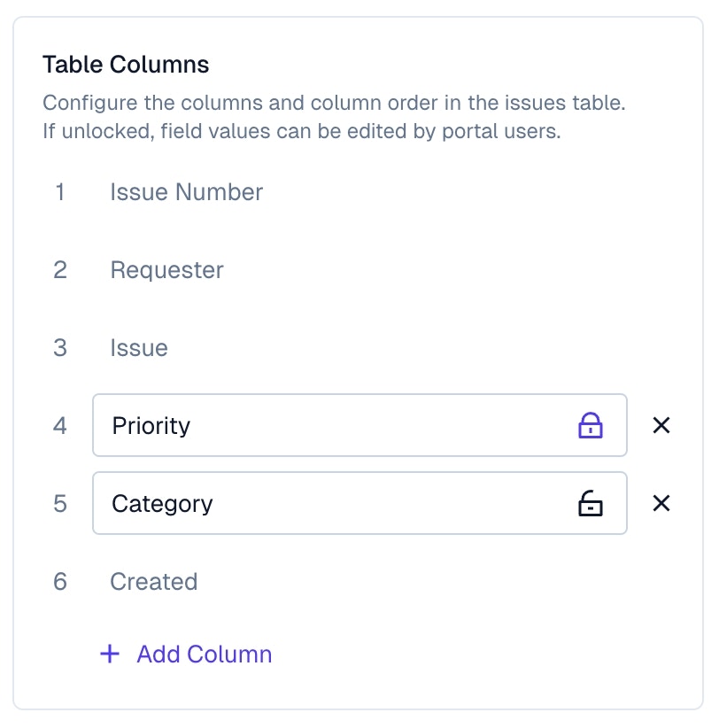Click position number 6 beside Created

click(x=60, y=582)
